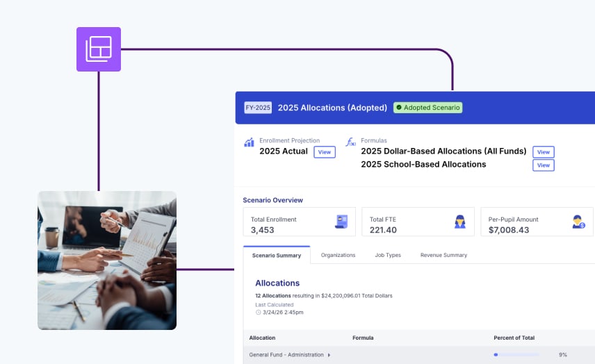This screenshot has height=364, width=595.
Task: Click the 221.40 FTE value
Action: [x=383, y=230]
